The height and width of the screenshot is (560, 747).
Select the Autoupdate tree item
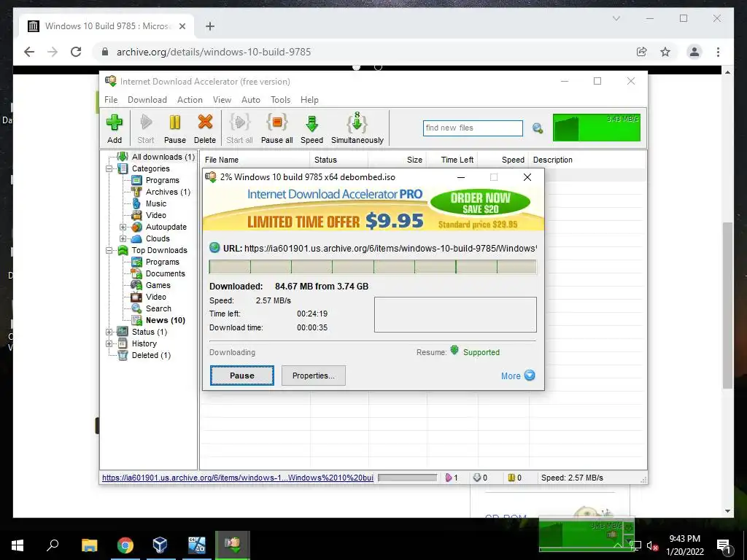(x=166, y=227)
